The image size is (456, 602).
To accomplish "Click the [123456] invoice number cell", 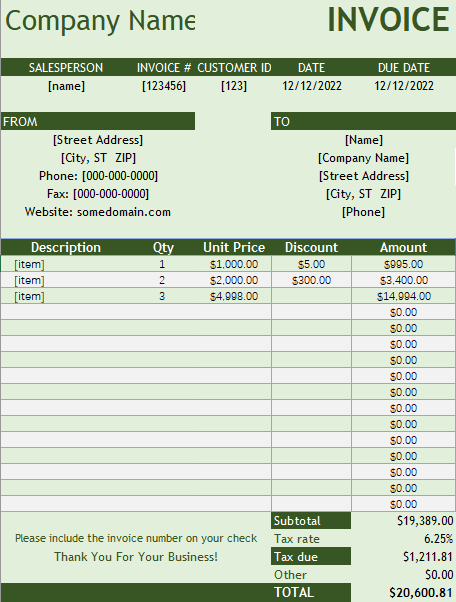I will point(164,86).
